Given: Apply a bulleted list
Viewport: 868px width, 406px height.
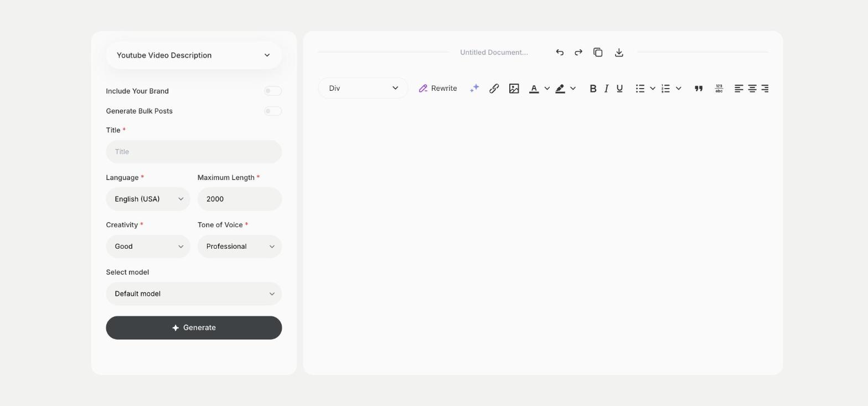Looking at the screenshot, I should tap(640, 89).
